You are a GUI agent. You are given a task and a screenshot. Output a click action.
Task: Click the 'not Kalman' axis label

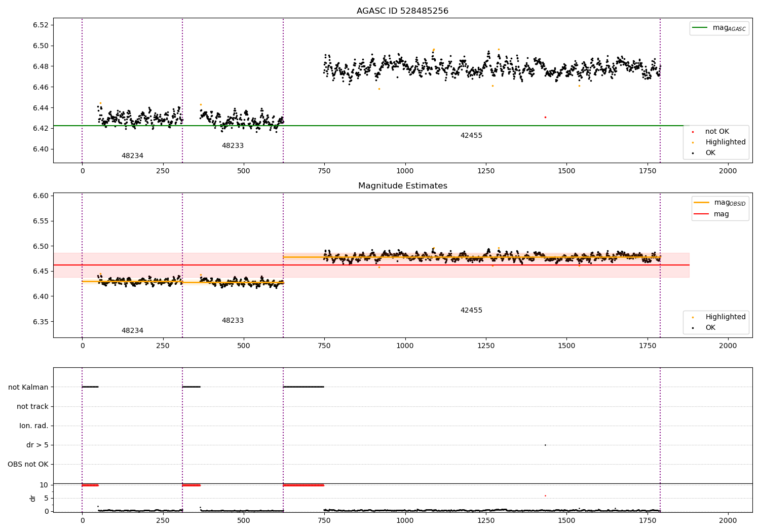28,388
